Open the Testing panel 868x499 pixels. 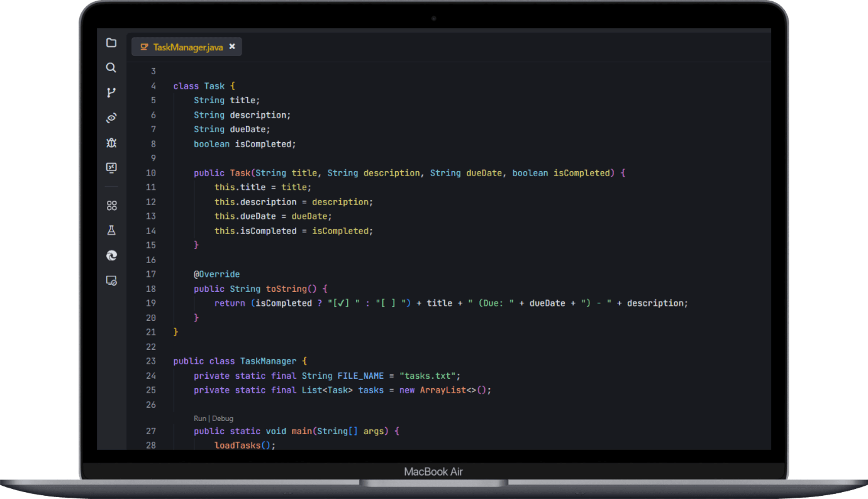pos(111,230)
